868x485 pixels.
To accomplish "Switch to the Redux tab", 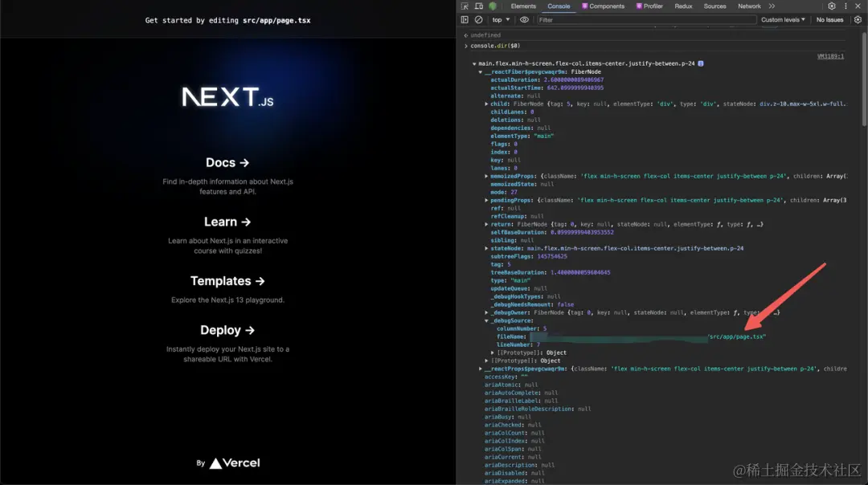I will coord(683,6).
